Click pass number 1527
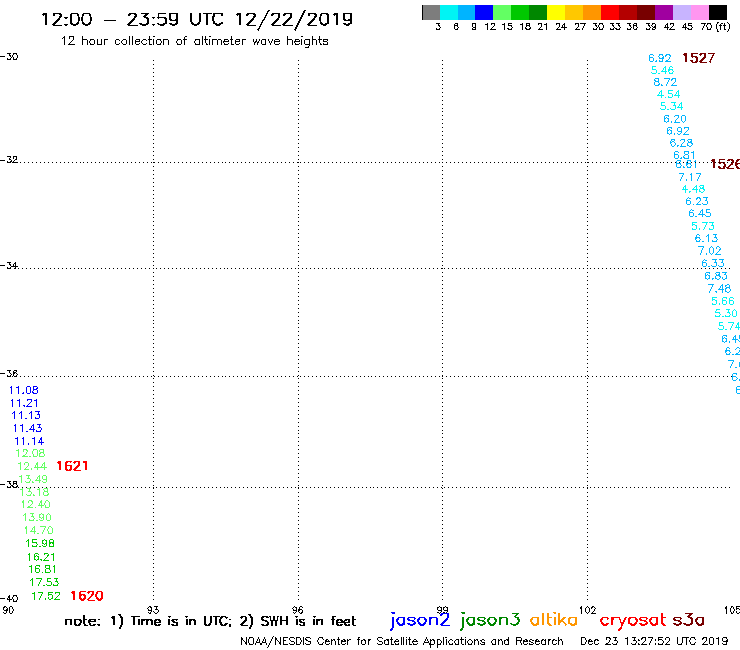 (698, 58)
